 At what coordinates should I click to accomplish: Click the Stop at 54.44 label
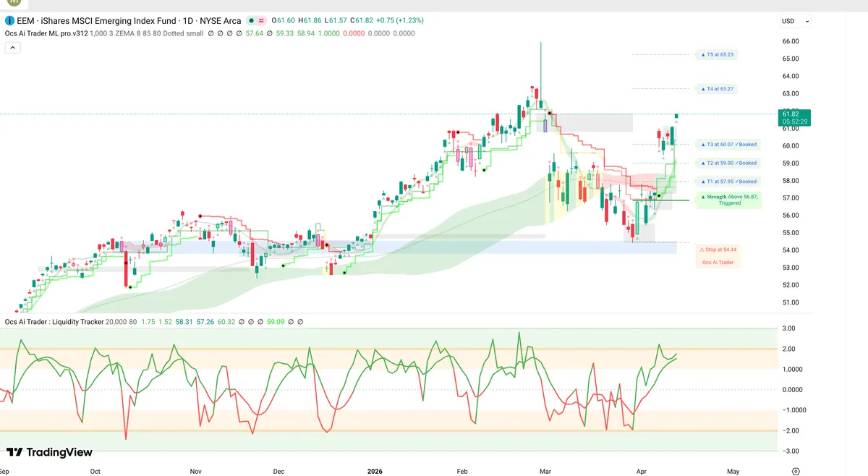tap(718, 249)
